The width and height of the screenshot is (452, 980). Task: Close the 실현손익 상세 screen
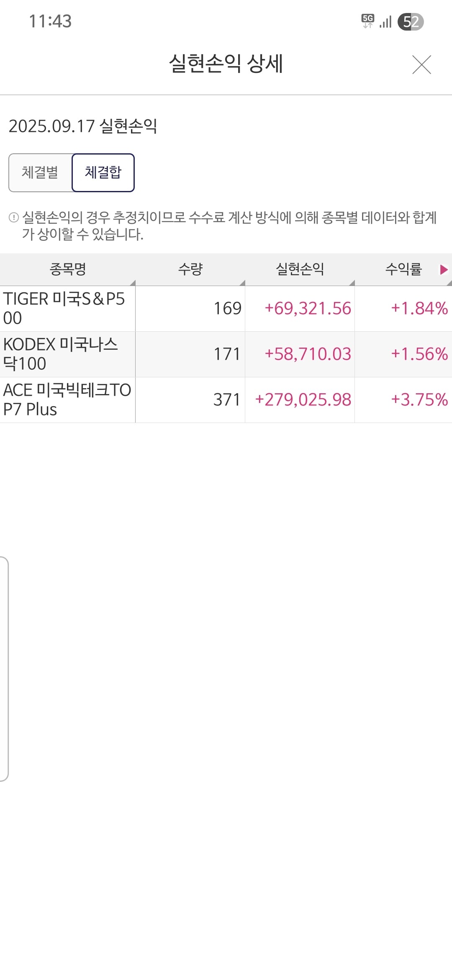(x=421, y=64)
